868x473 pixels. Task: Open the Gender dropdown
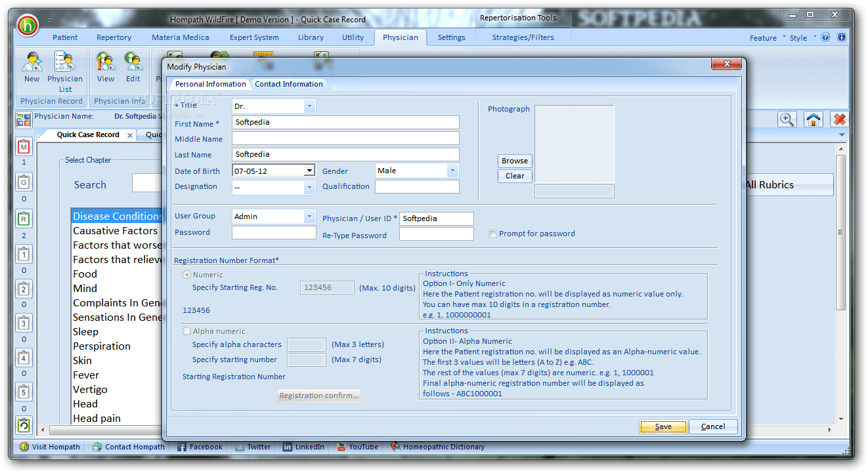tap(452, 171)
